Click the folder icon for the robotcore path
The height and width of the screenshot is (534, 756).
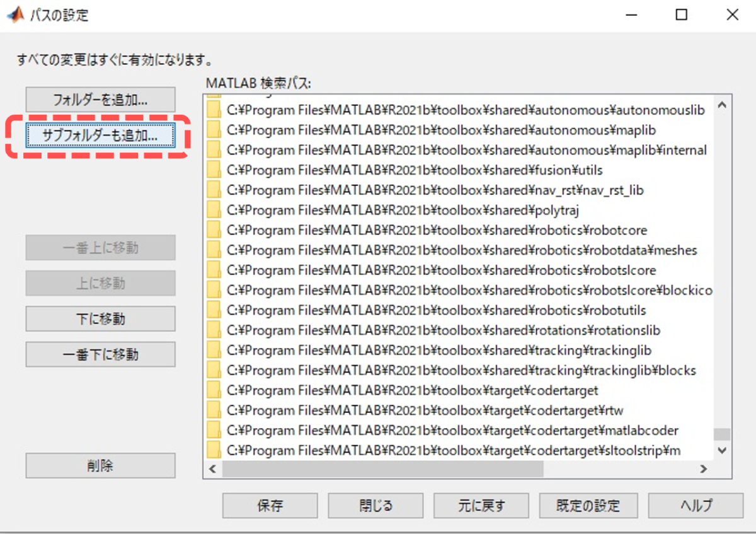214,230
